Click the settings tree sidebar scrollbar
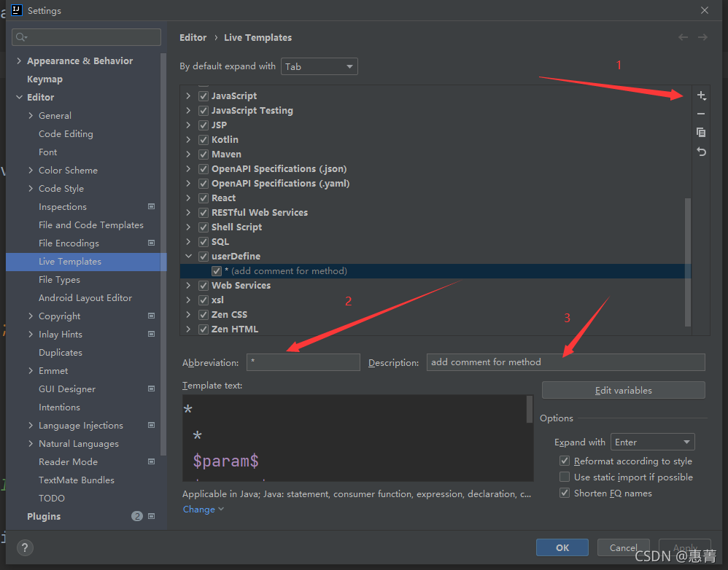 [x=163, y=254]
